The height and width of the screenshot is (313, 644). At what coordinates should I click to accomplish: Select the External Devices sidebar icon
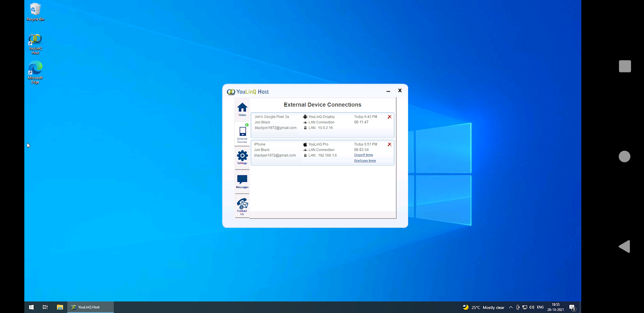click(242, 134)
